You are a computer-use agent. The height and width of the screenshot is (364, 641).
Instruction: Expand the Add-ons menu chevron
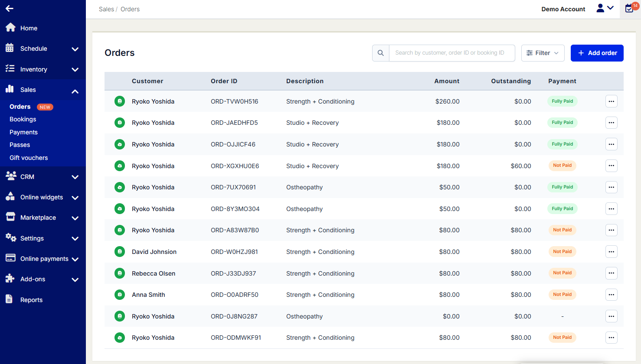click(x=75, y=279)
